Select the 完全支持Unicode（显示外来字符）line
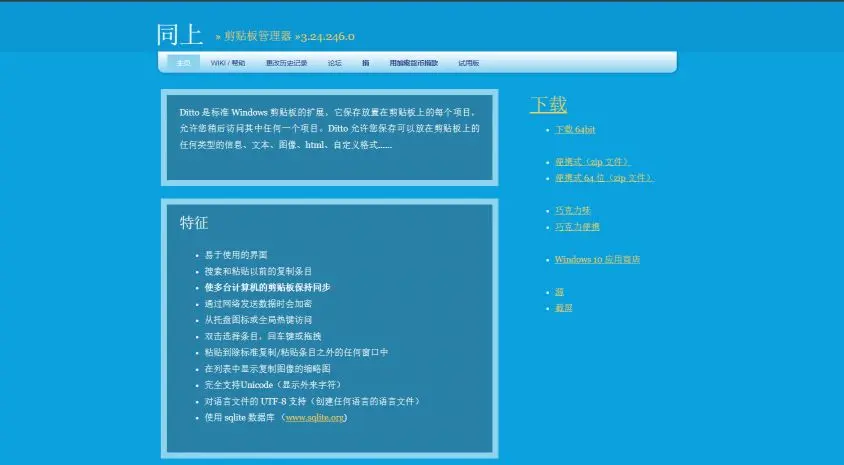The width and height of the screenshot is (844, 465). pyautogui.click(x=273, y=385)
